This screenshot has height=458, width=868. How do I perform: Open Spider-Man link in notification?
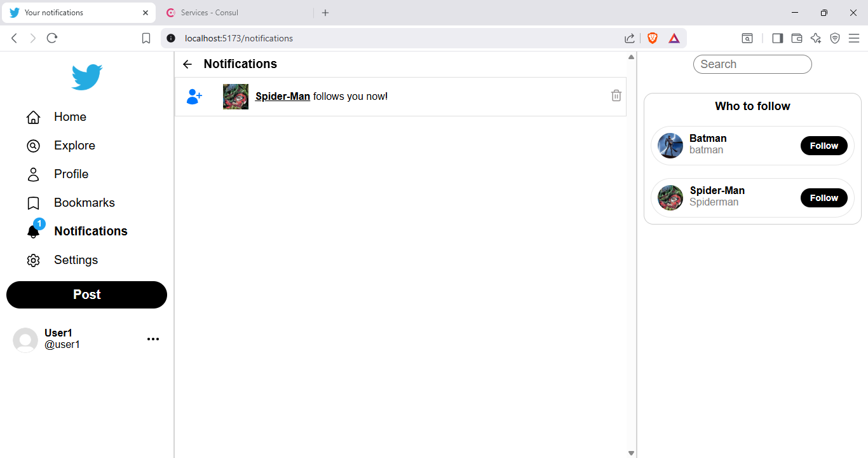[x=283, y=97]
